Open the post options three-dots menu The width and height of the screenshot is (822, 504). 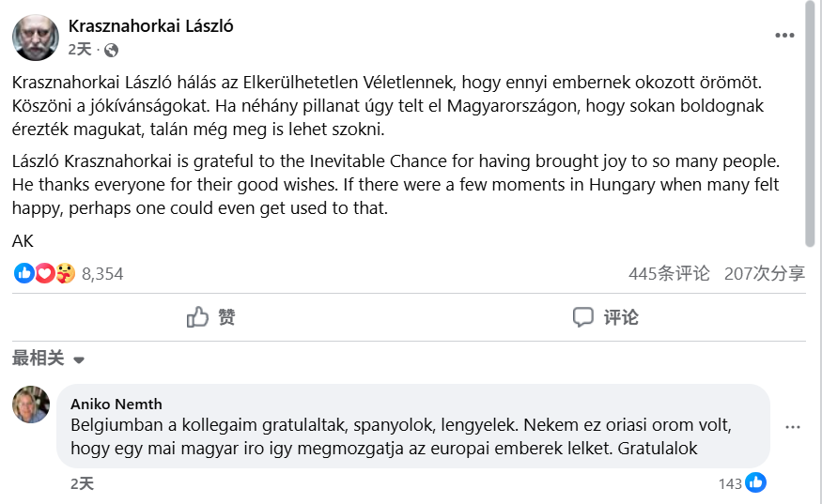click(x=784, y=36)
